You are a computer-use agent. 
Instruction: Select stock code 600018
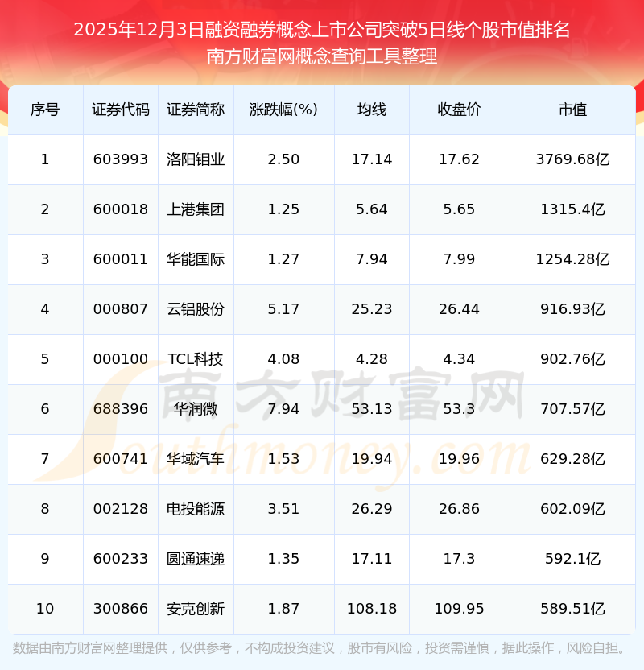[x=121, y=209]
